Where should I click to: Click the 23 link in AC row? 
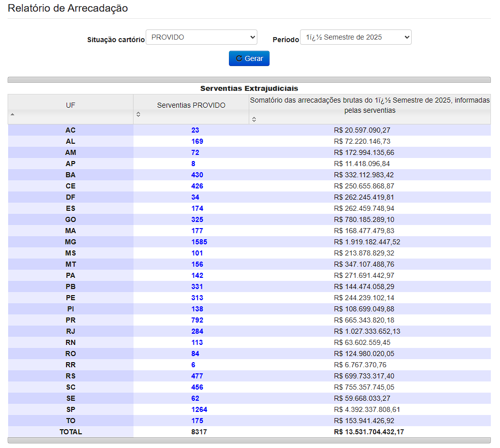pos(195,130)
